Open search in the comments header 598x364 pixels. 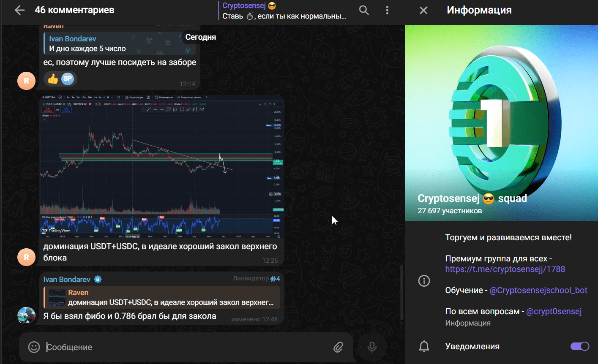click(x=364, y=10)
